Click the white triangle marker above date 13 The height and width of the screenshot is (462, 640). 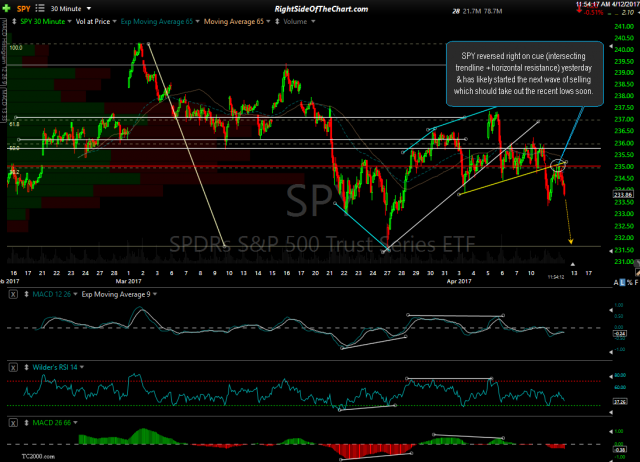573,264
